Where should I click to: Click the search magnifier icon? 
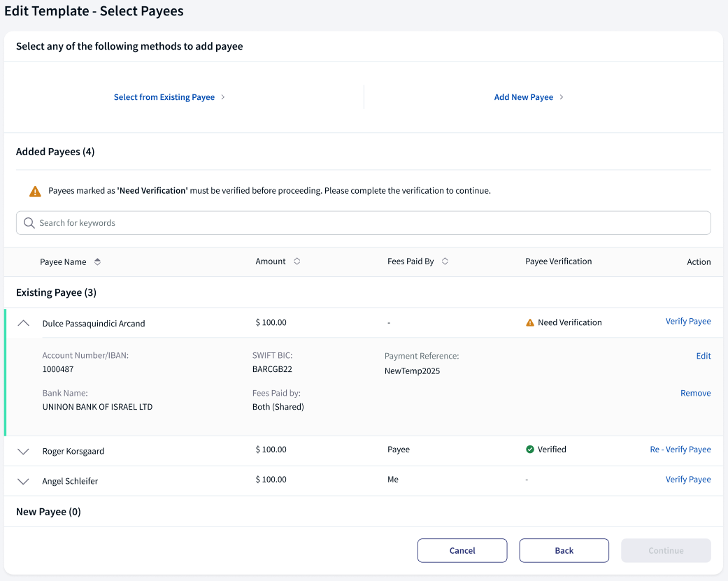click(x=29, y=223)
